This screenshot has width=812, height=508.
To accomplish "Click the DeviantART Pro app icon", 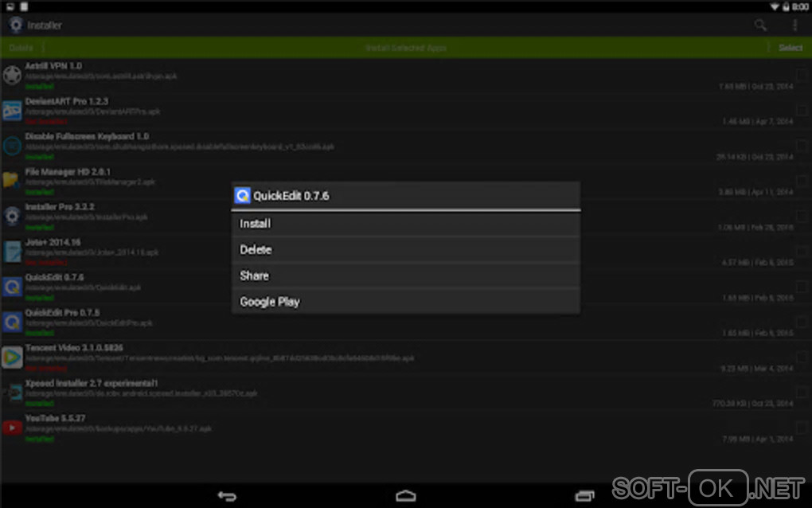I will point(12,111).
